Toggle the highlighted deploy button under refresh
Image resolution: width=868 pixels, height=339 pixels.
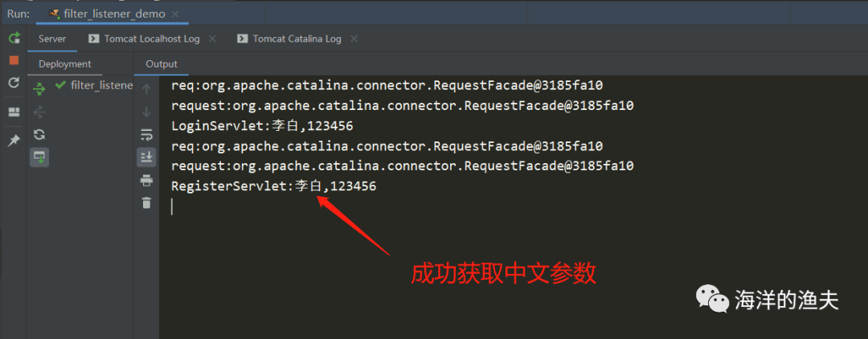[39, 157]
